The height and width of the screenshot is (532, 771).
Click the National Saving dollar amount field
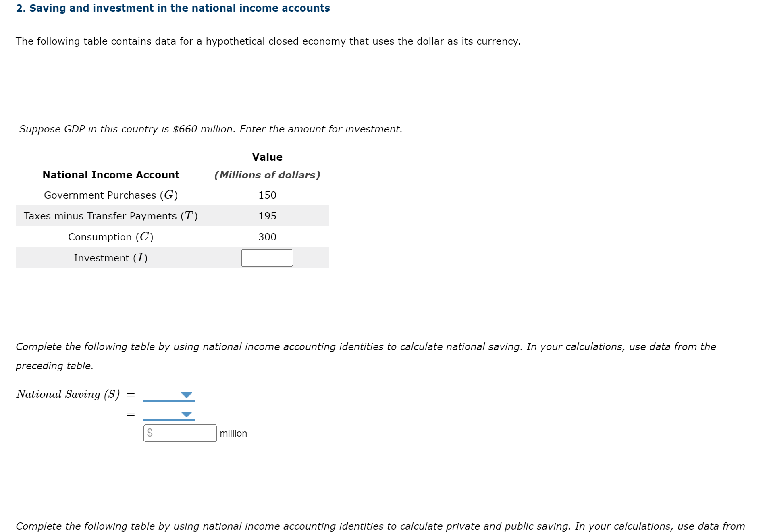(180, 433)
